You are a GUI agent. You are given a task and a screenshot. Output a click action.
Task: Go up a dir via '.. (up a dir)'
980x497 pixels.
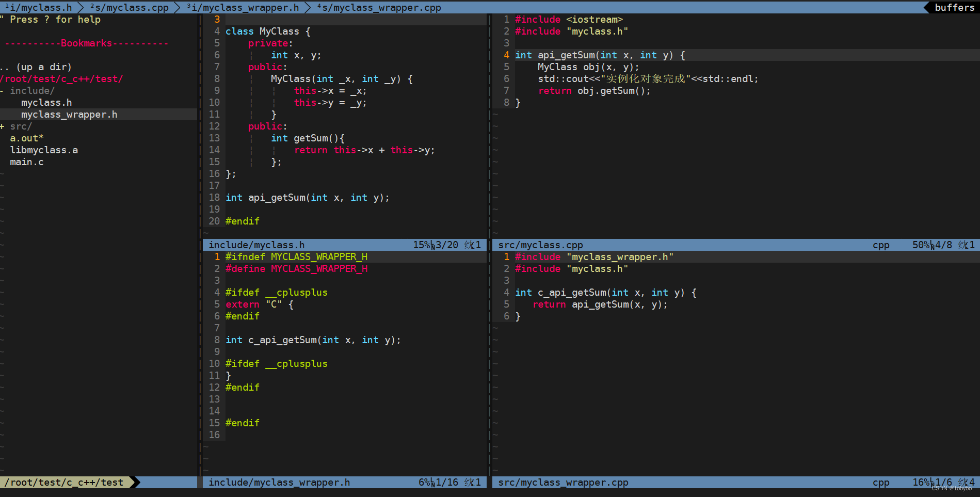coord(36,67)
